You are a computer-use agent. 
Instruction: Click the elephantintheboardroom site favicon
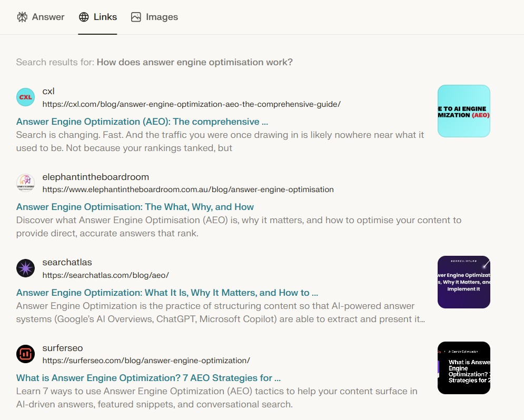pyautogui.click(x=25, y=183)
